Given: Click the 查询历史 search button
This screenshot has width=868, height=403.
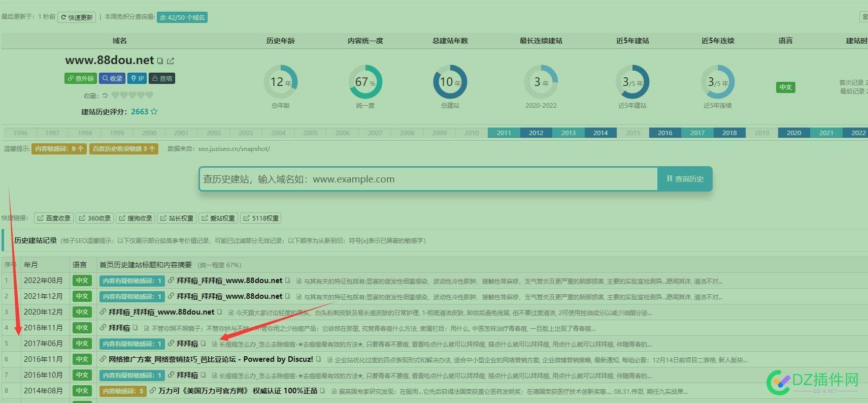Looking at the screenshot, I should [685, 179].
